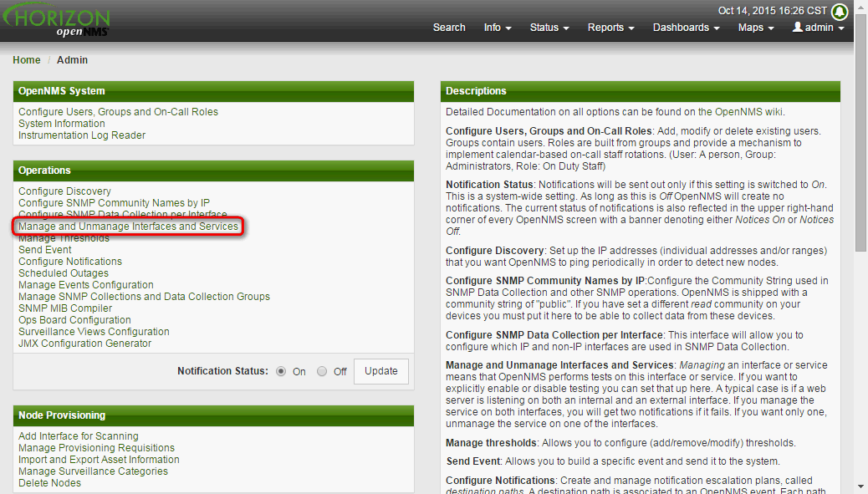Screen dimensions: 868x494
Task: Click the date and time text
Action: (772, 11)
